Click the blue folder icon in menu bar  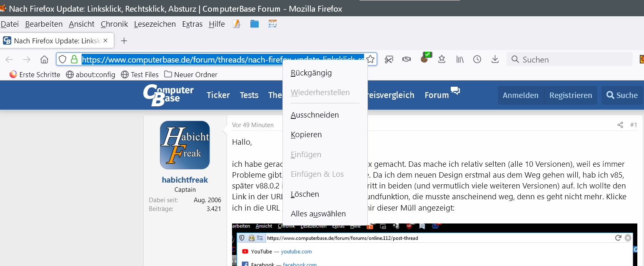pos(255,24)
